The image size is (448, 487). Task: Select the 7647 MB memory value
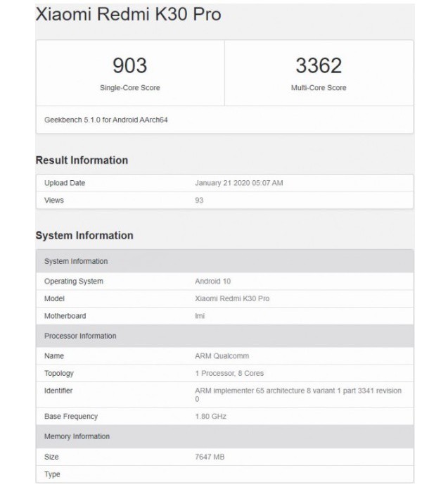click(x=210, y=457)
